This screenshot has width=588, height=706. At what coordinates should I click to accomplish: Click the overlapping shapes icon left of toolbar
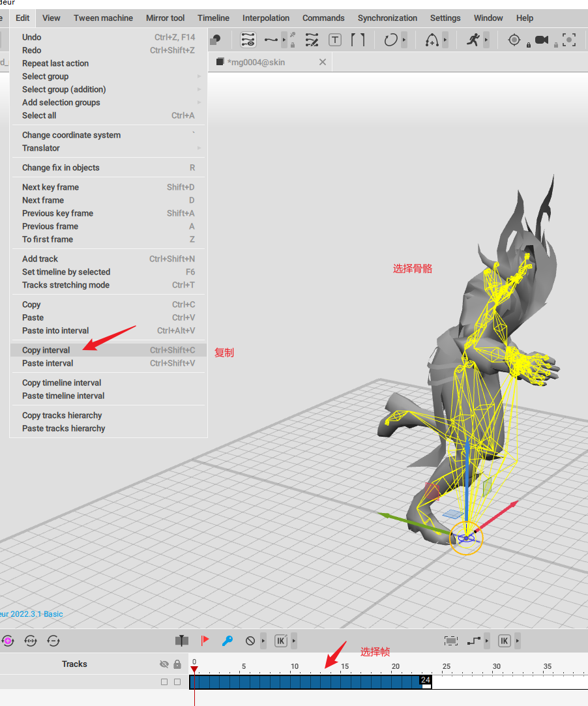click(x=215, y=40)
